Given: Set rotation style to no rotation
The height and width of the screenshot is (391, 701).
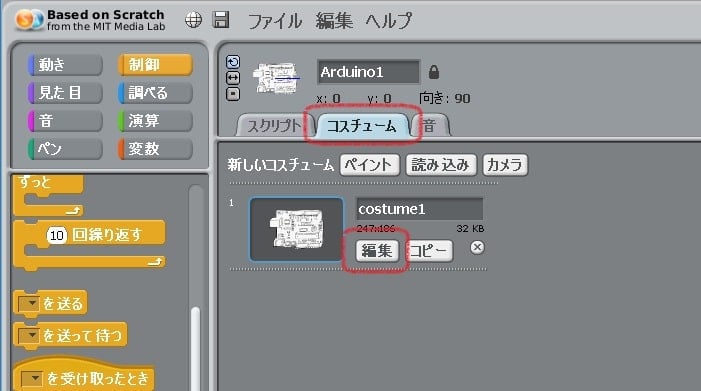Looking at the screenshot, I should click(x=233, y=94).
